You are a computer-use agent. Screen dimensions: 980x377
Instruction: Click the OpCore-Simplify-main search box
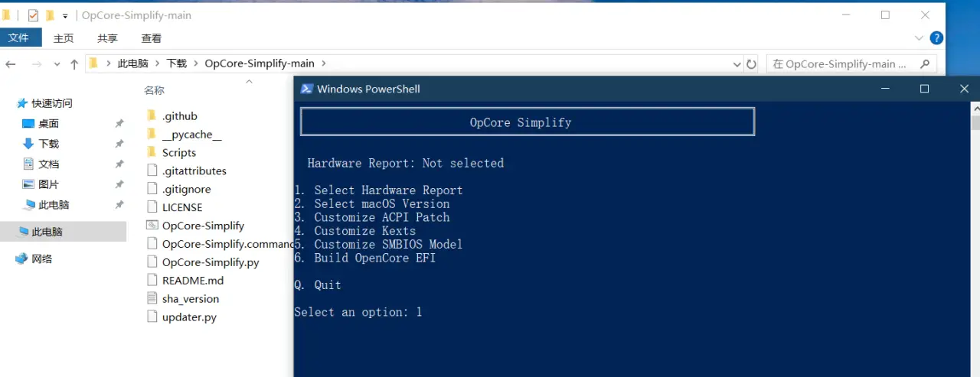[x=841, y=64]
